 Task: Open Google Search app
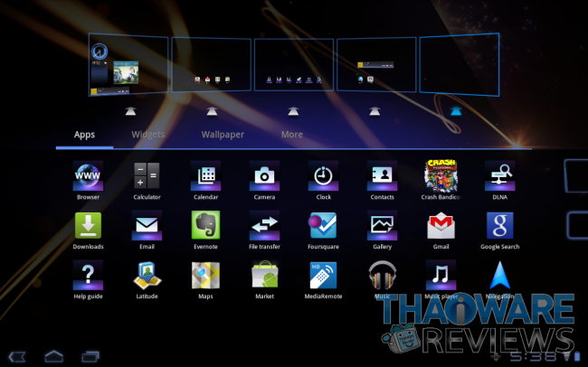[x=500, y=231]
